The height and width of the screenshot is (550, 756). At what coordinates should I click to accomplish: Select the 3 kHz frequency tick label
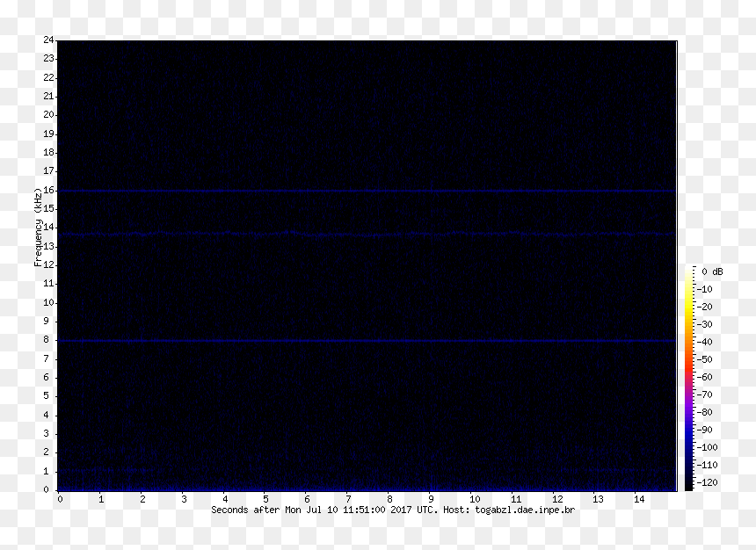point(47,433)
